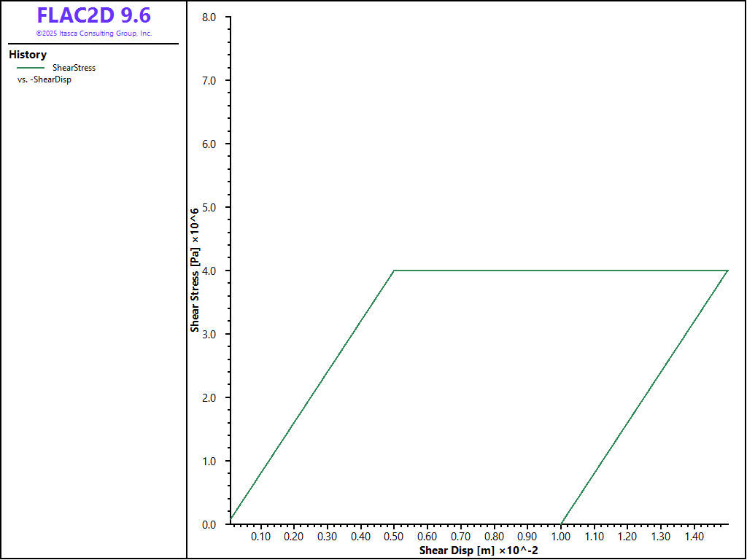The width and height of the screenshot is (747, 560).
Task: Click the 0.0 tick label on the y-axis
Action: (x=208, y=524)
